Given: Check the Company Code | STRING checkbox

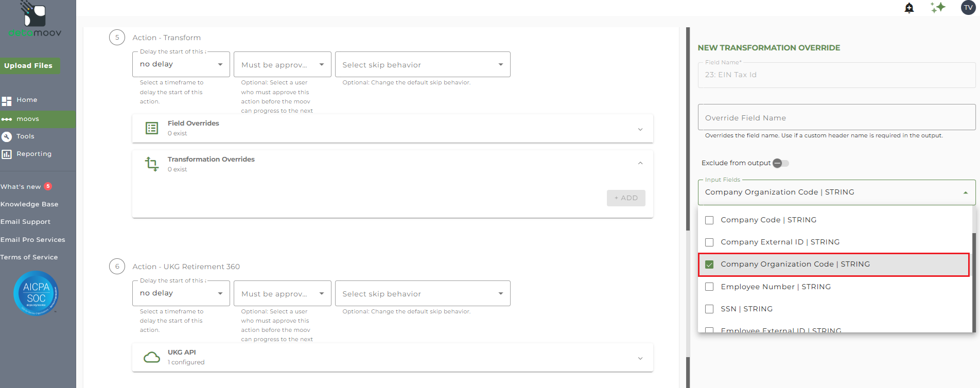Looking at the screenshot, I should coord(709,220).
